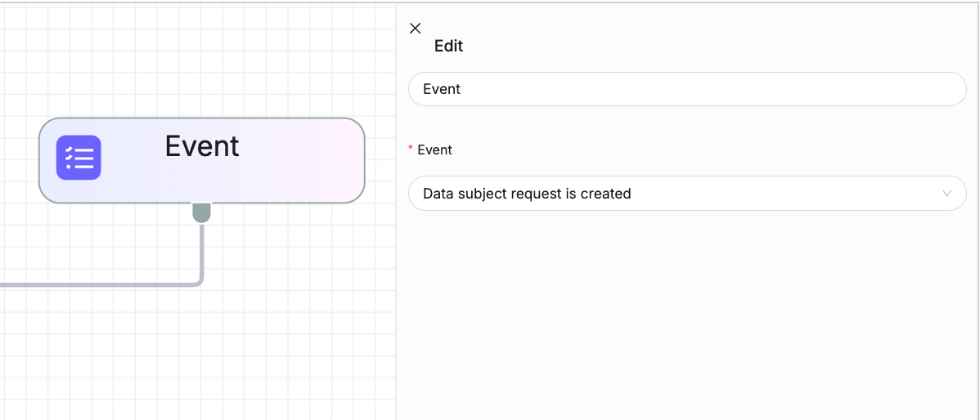Click the divider between canvas and Edit panel
The width and height of the screenshot is (980, 420).
(396, 212)
